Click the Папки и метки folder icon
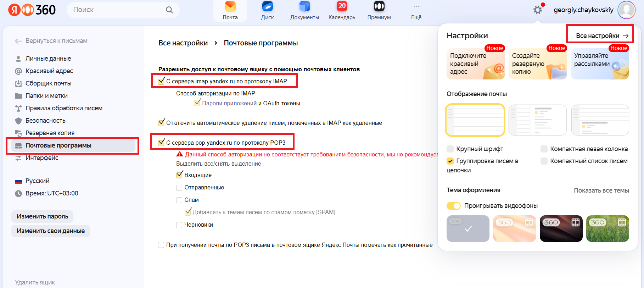 point(18,96)
